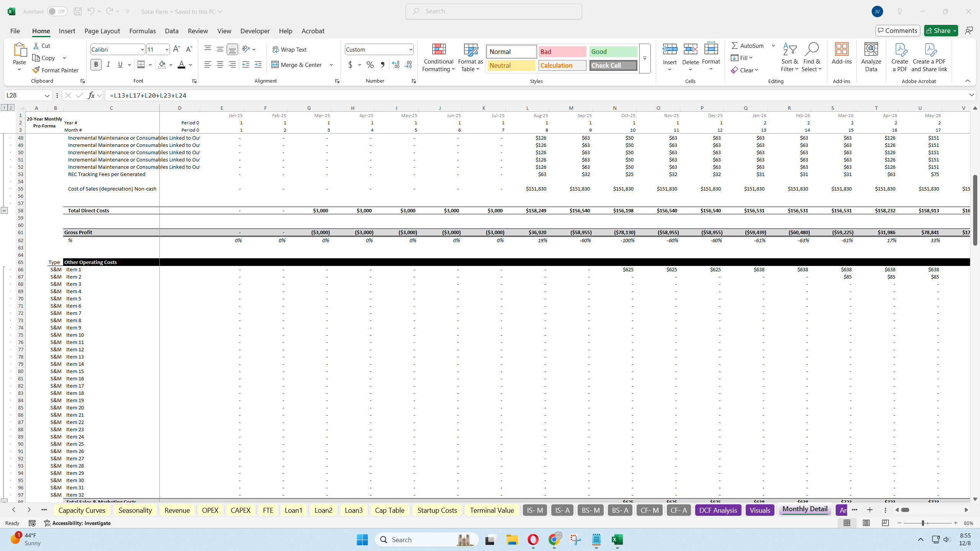Expand the cell styles gallery
The height and width of the screenshot is (551, 980).
pos(645,59)
